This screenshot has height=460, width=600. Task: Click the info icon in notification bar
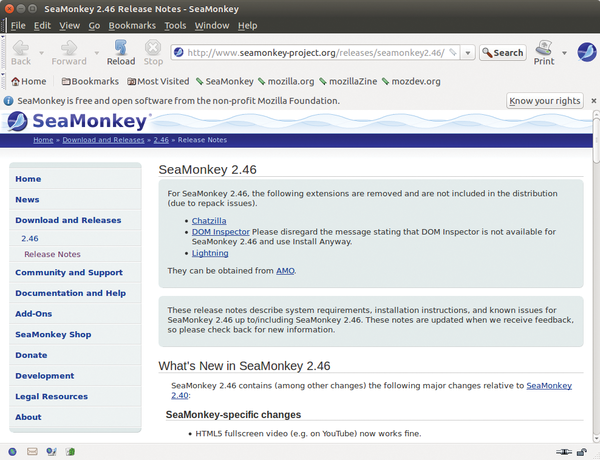coord(8,101)
